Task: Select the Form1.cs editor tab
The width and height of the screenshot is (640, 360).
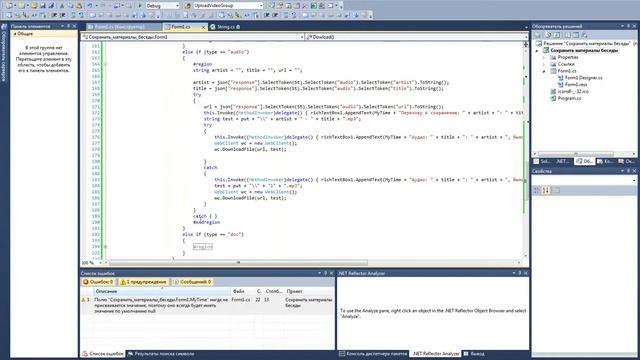Action: tap(181, 27)
